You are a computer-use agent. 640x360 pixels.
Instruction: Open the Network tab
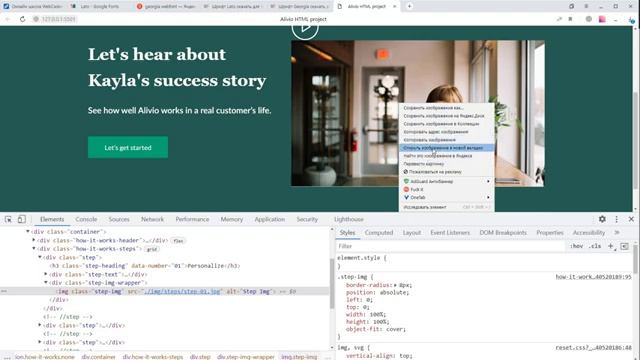pos(152,219)
